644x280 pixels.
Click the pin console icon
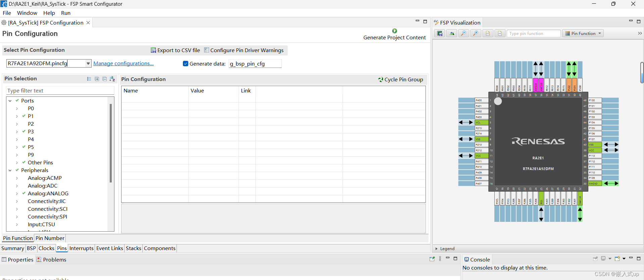(595, 258)
